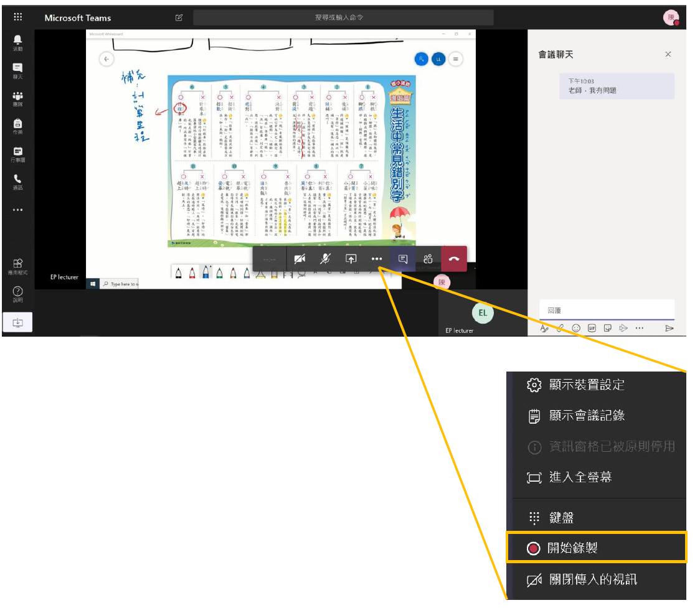Open more actions ellipsis in the meeting toolbar
The width and height of the screenshot is (700, 608).
pos(377,259)
